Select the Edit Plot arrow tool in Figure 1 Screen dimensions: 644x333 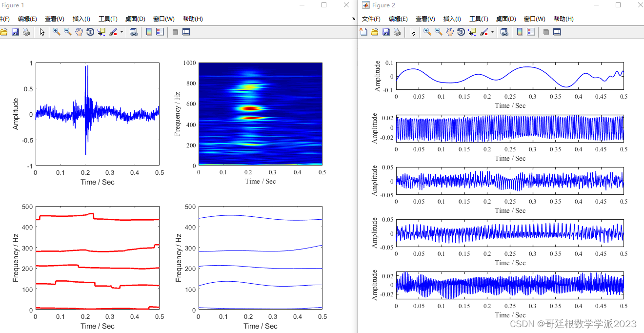[x=42, y=32]
